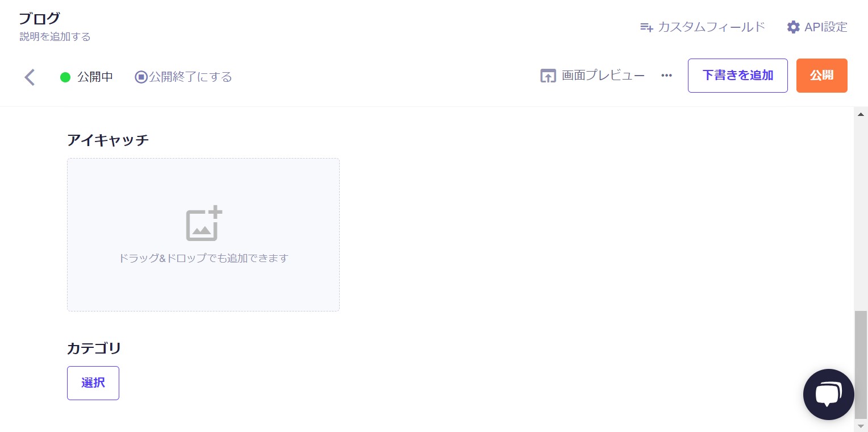Click the stop icon beside 公開終了にする
This screenshot has width=868, height=432.
[141, 77]
